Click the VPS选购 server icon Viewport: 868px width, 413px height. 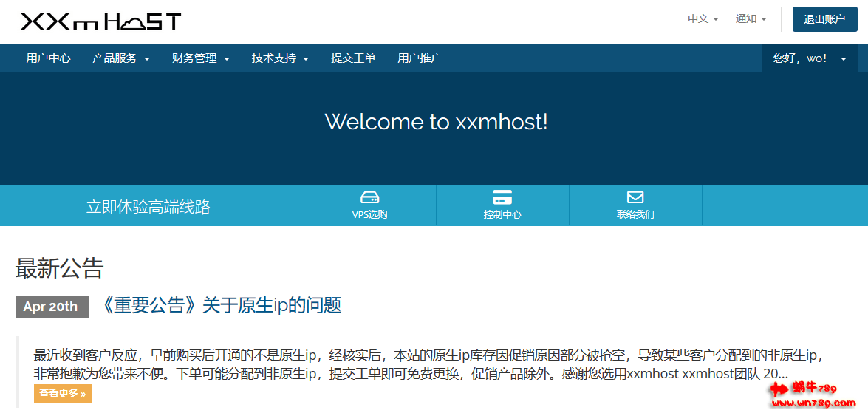(x=369, y=197)
